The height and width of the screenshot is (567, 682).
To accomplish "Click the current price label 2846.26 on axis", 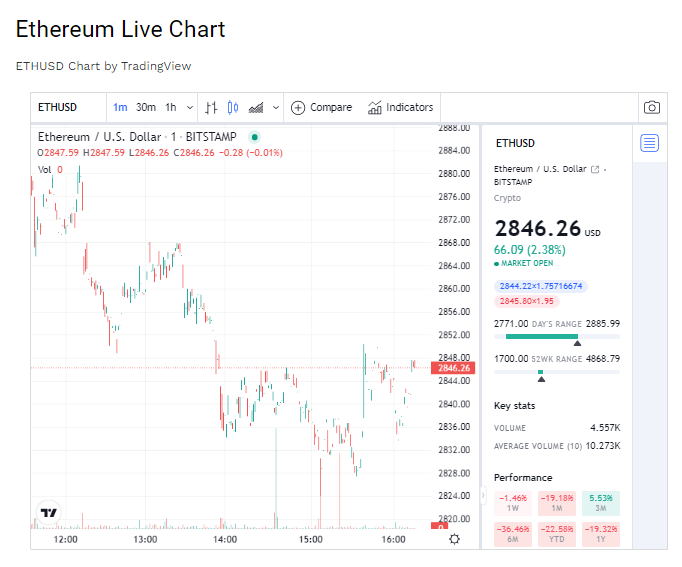I will tap(453, 368).
